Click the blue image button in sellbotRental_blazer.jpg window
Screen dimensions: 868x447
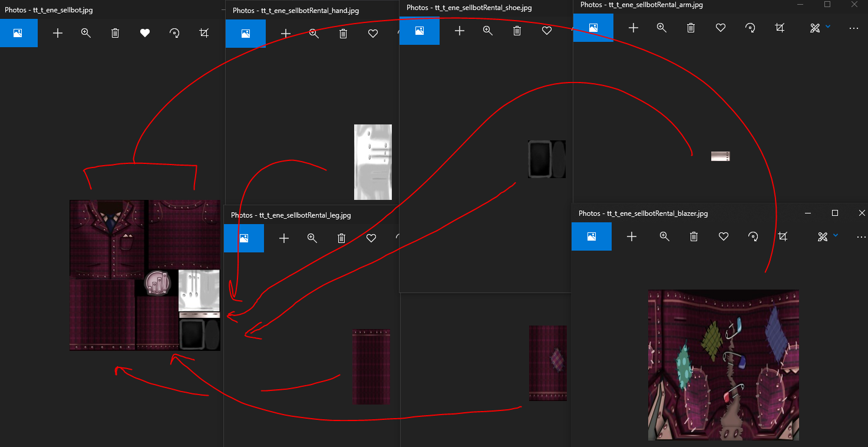pos(592,236)
